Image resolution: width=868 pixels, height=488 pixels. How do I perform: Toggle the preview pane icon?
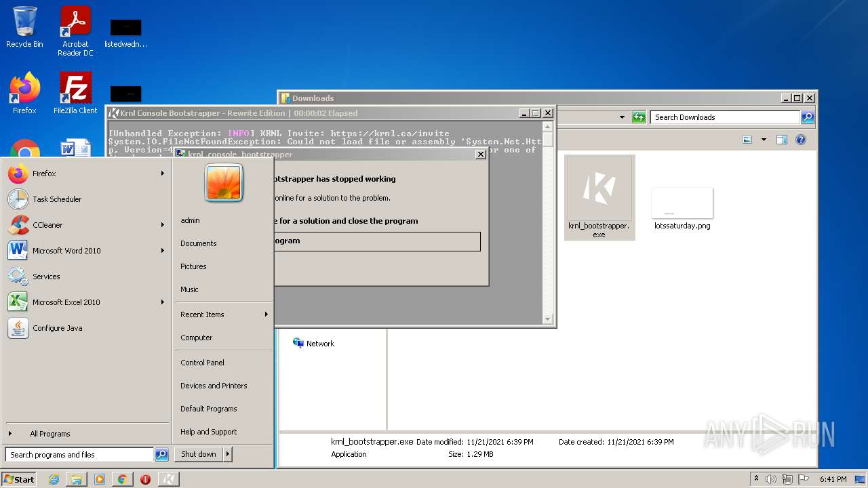pos(782,140)
